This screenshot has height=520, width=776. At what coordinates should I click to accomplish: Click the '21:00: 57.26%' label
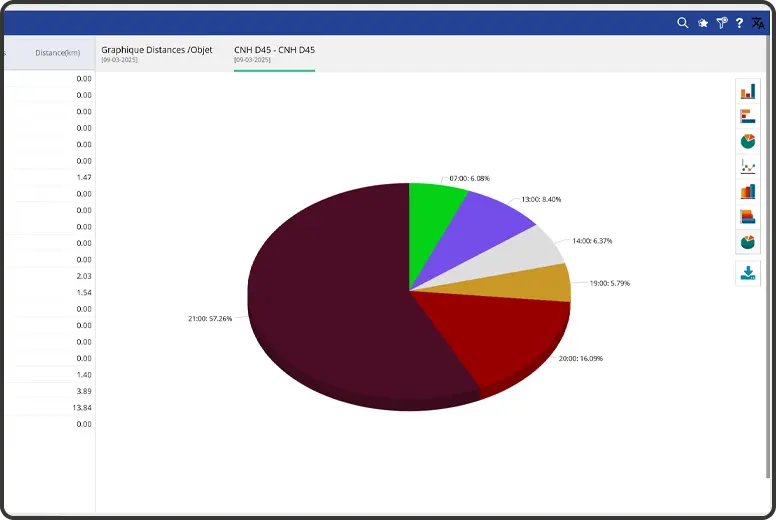[210, 319]
